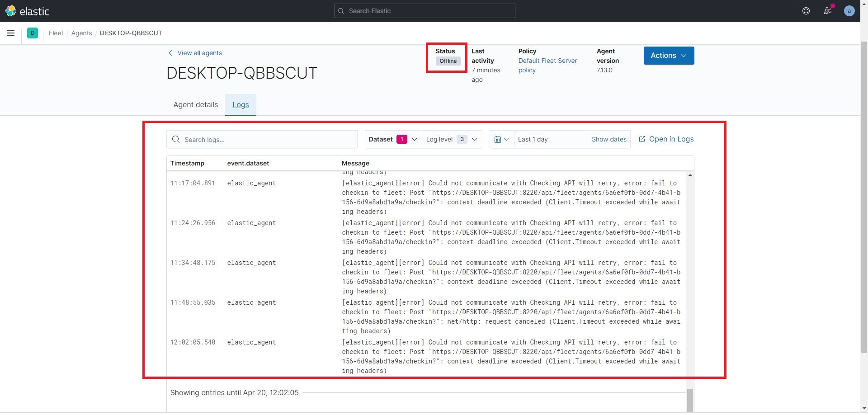Screen dimensions: 868x415
Task: Open the Default Fleet Server policy link
Action: coord(547,66)
